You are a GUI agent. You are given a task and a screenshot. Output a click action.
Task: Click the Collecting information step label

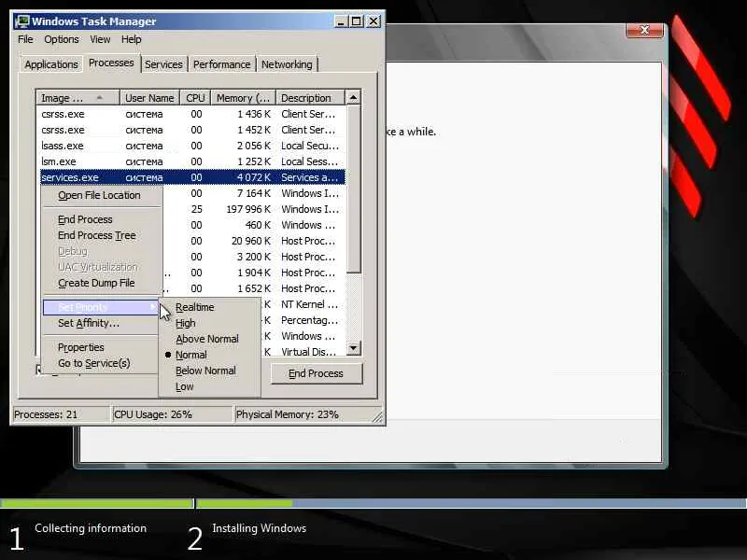(x=91, y=528)
